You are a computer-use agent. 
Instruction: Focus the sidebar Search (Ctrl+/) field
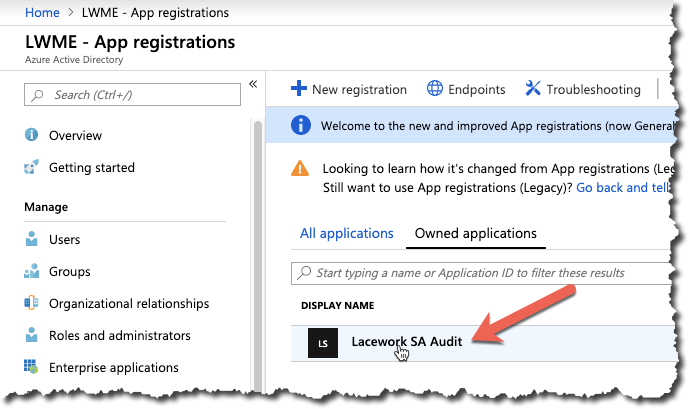[132, 95]
